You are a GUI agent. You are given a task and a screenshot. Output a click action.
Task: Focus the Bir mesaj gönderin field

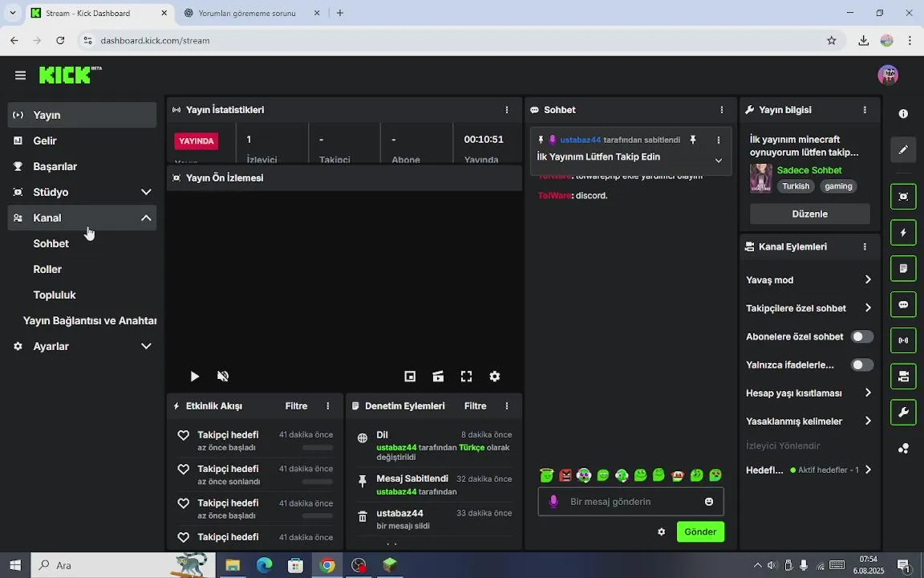click(x=630, y=501)
